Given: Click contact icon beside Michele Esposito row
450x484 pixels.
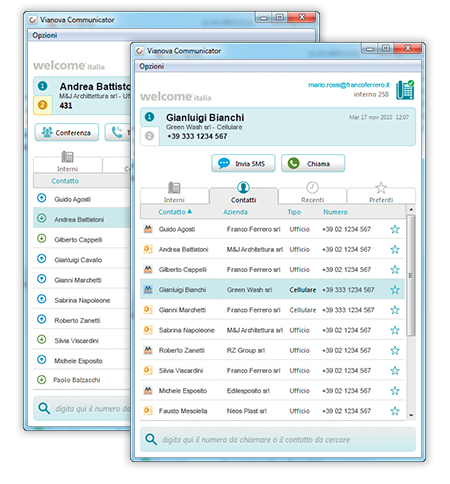Looking at the screenshot, I should 148,390.
